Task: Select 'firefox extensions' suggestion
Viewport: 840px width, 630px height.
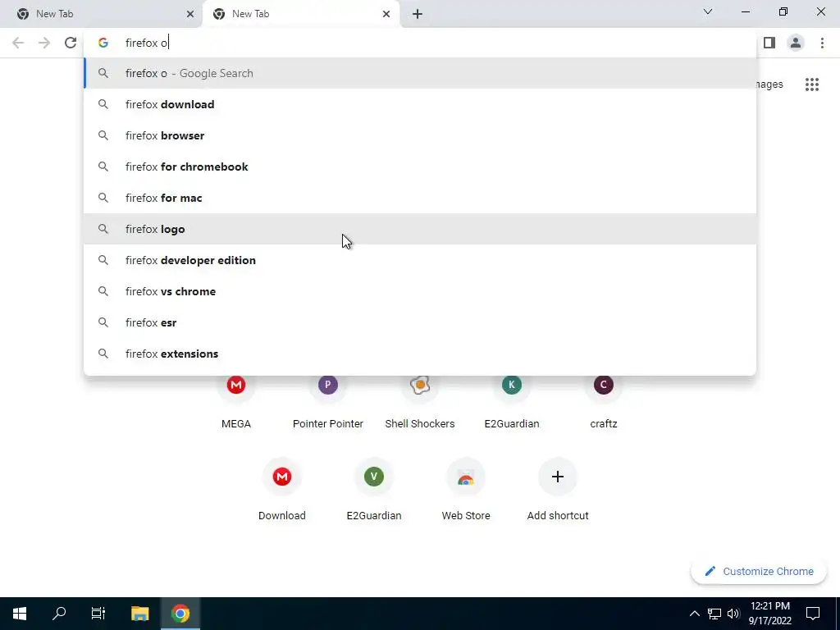Action: 420,354
